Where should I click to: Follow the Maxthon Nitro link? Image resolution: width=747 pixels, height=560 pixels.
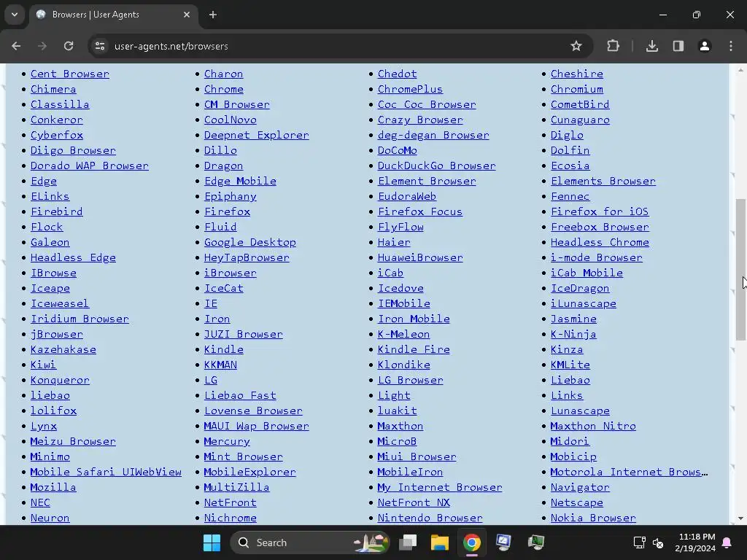pyautogui.click(x=593, y=426)
